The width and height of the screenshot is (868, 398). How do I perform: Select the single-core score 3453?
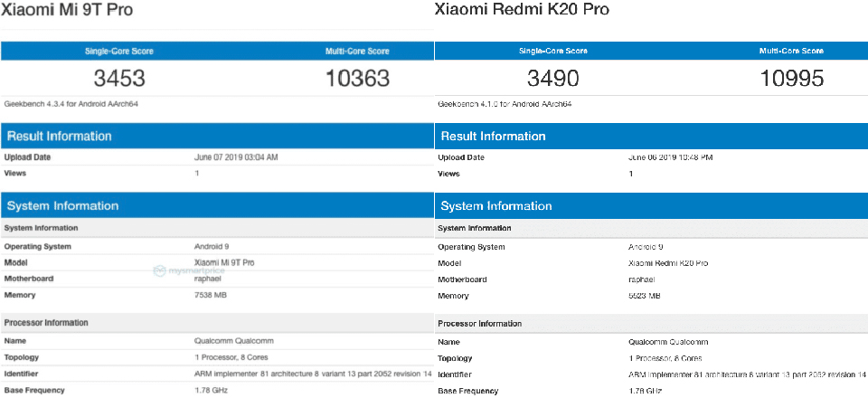[x=119, y=78]
